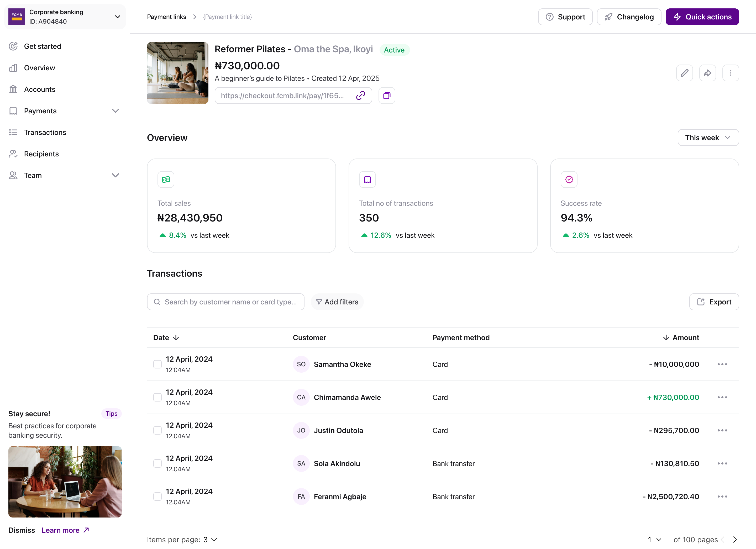The width and height of the screenshot is (756, 549).
Task: Open row options for Justin Odutola
Action: point(722,430)
